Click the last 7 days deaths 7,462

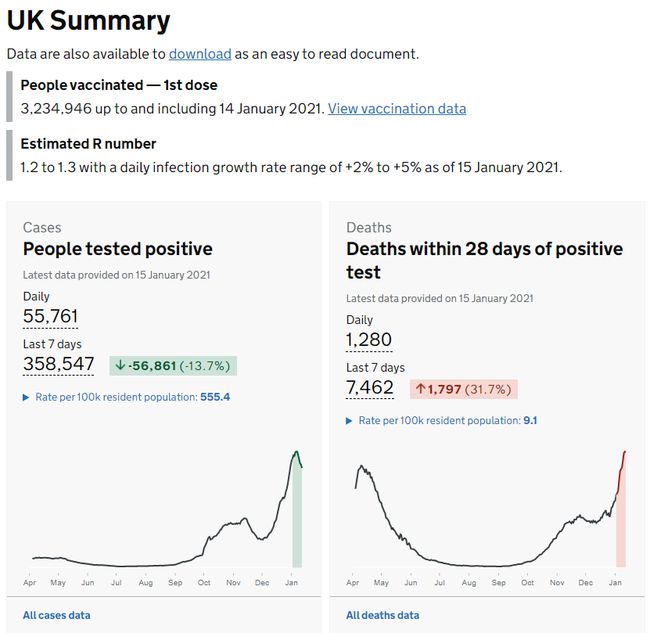[x=369, y=388]
